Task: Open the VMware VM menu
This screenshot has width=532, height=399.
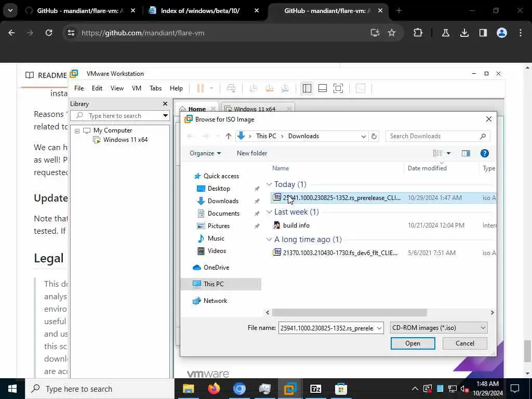Action: tap(137, 88)
